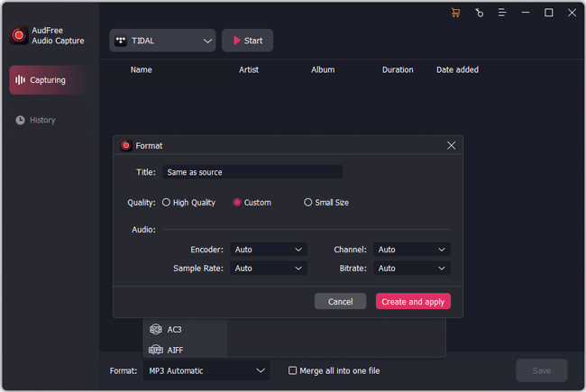Click the AC3 format icon
The height and width of the screenshot is (392, 586).
coord(156,330)
